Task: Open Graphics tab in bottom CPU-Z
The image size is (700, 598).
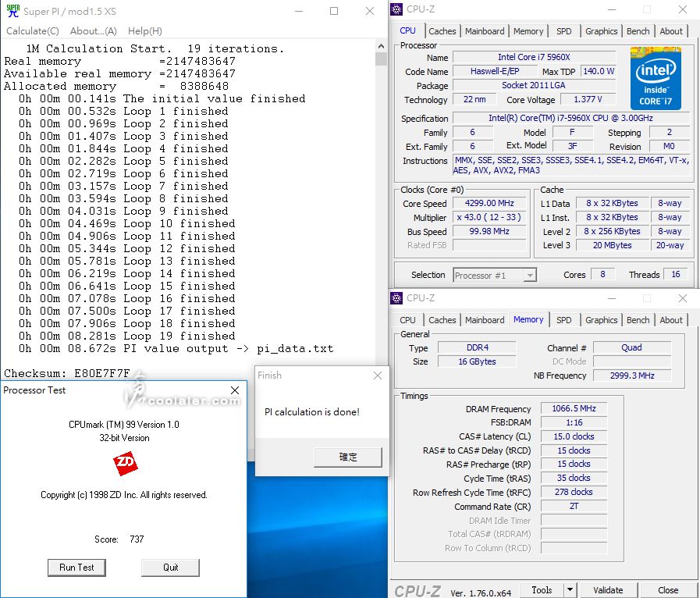Action: point(602,320)
